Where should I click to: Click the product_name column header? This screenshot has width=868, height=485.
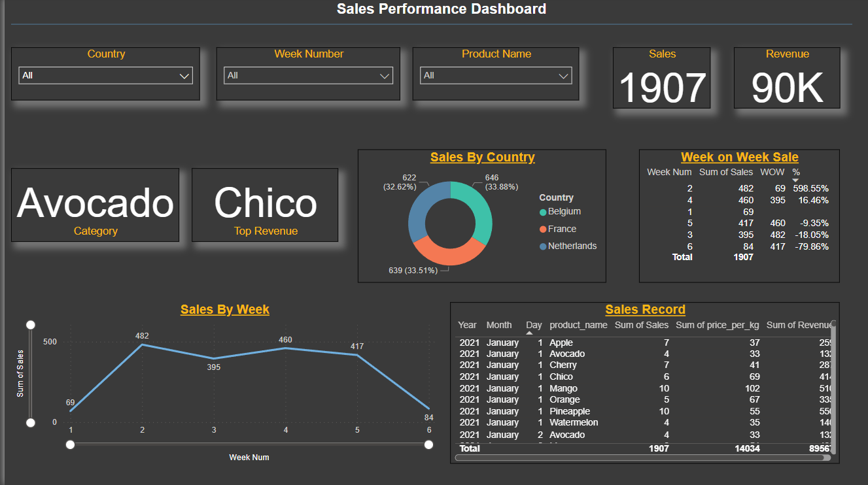coord(578,325)
